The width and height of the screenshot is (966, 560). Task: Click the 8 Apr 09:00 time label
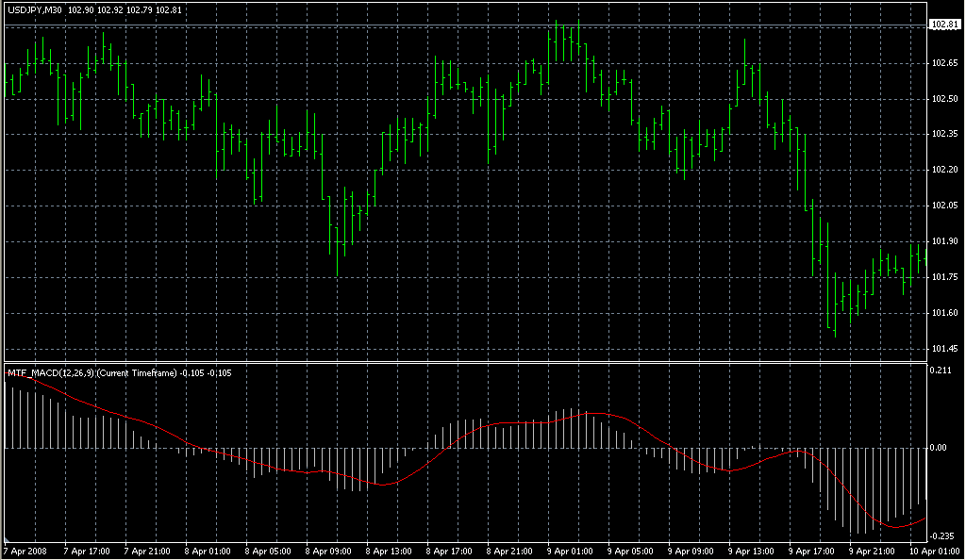[329, 551]
